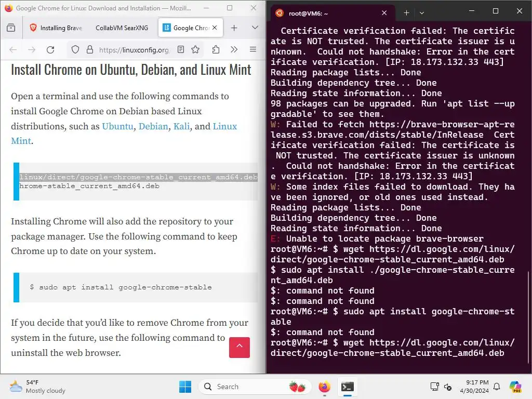Image resolution: width=532 pixels, height=399 pixels.
Task: Click the red scroll-to-top button
Action: click(239, 348)
